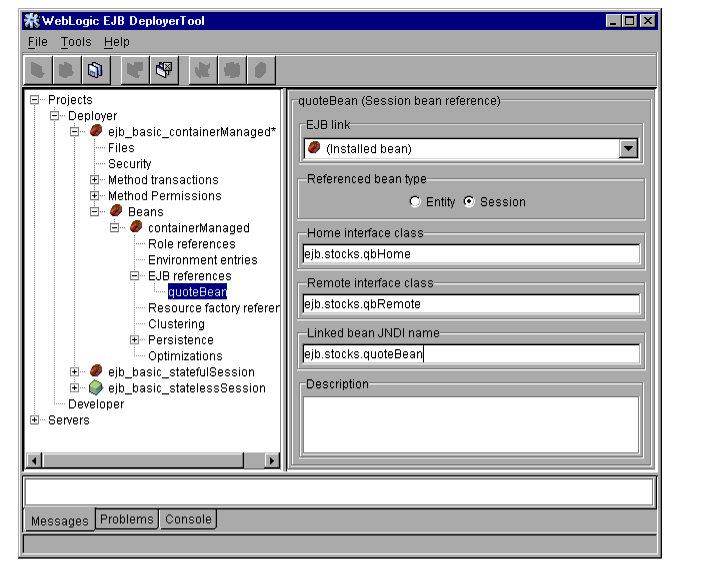Click the bean icon next to containerManaged
The height and width of the screenshot is (561, 713).
(x=136, y=227)
